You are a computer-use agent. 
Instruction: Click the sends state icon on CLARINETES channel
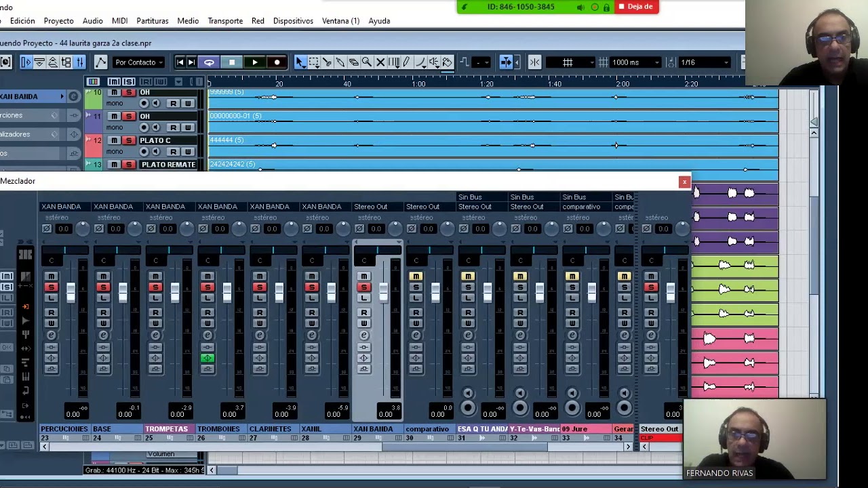[x=260, y=369]
